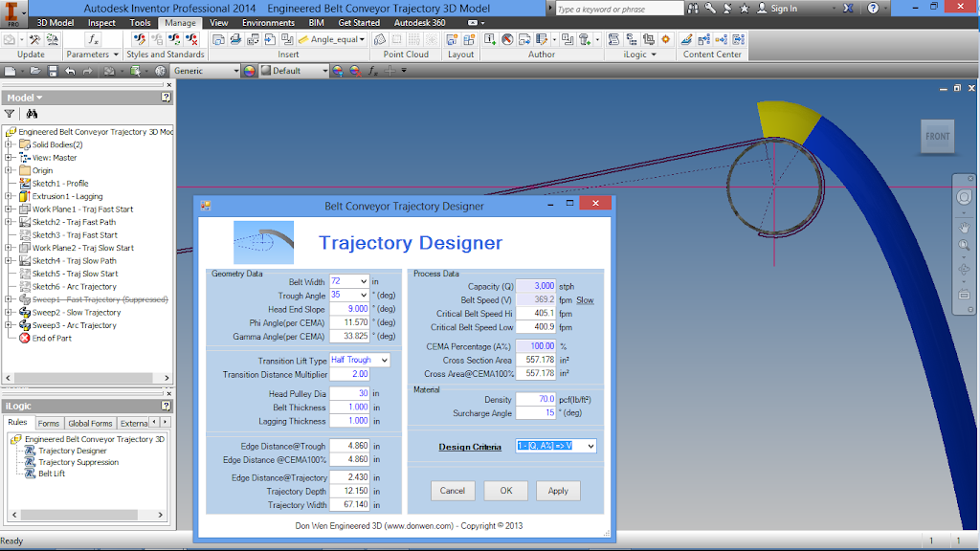The image size is (980, 551).
Task: Open the Default appearance dropdown
Action: pyautogui.click(x=324, y=71)
